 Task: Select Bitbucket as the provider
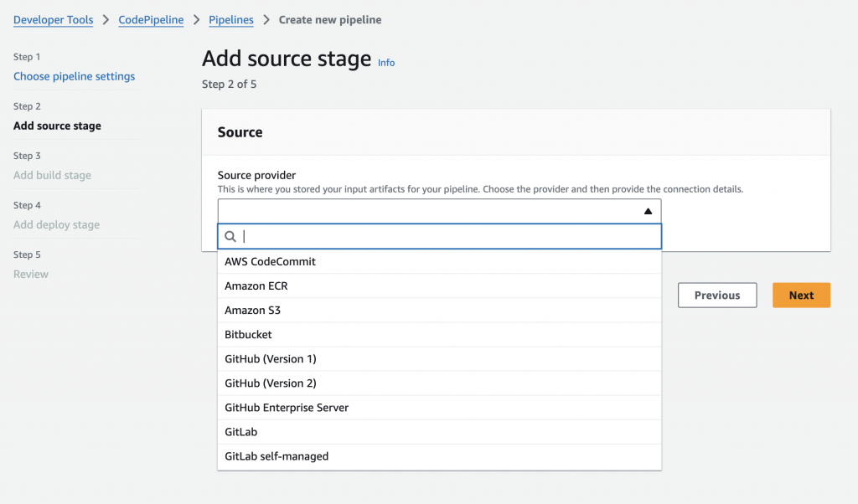(248, 335)
